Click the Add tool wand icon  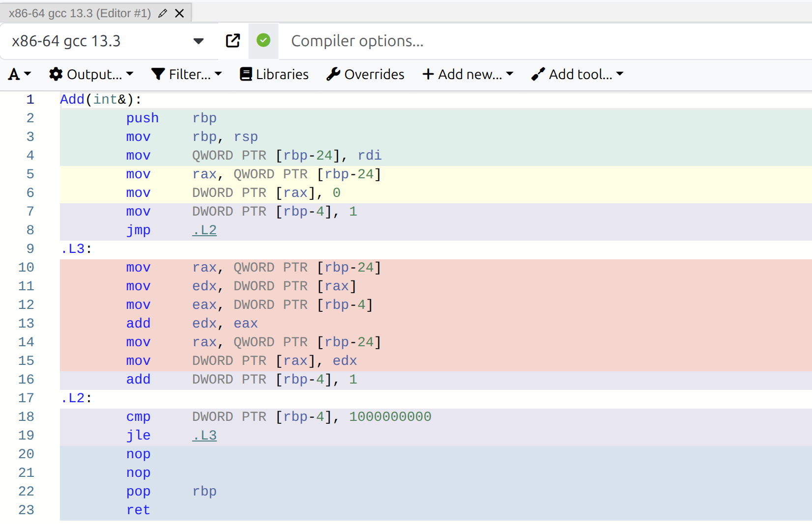tap(538, 74)
